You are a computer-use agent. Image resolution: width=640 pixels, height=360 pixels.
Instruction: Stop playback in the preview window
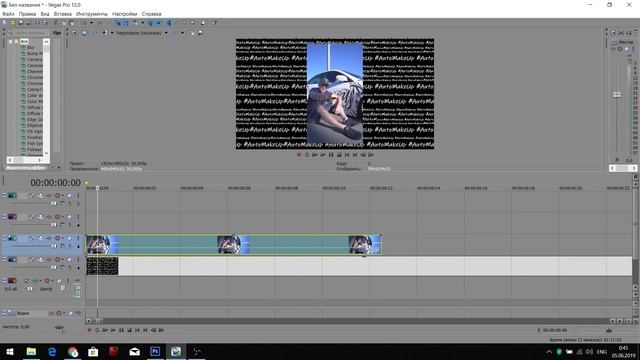339,155
